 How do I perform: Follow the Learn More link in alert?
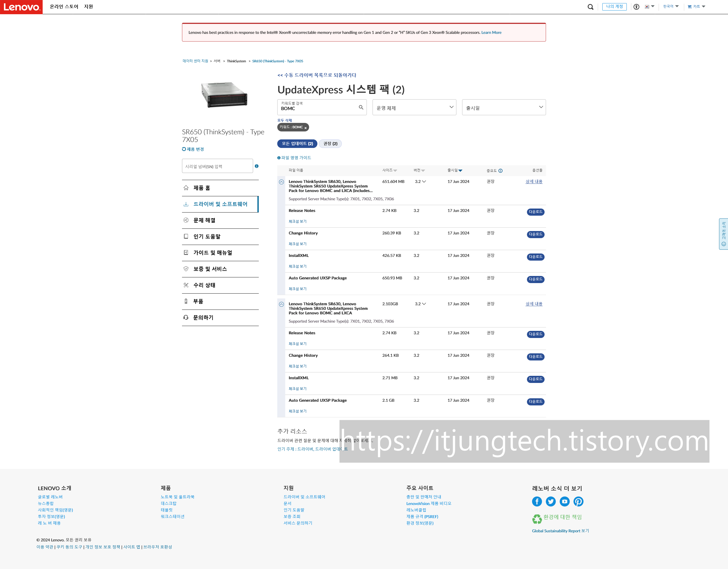tap(491, 32)
